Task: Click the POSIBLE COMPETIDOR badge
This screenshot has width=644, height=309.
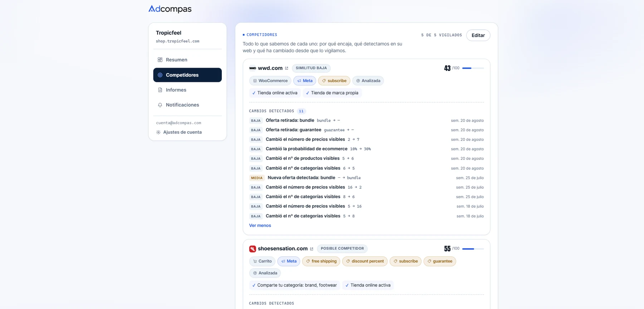Action: (342, 249)
